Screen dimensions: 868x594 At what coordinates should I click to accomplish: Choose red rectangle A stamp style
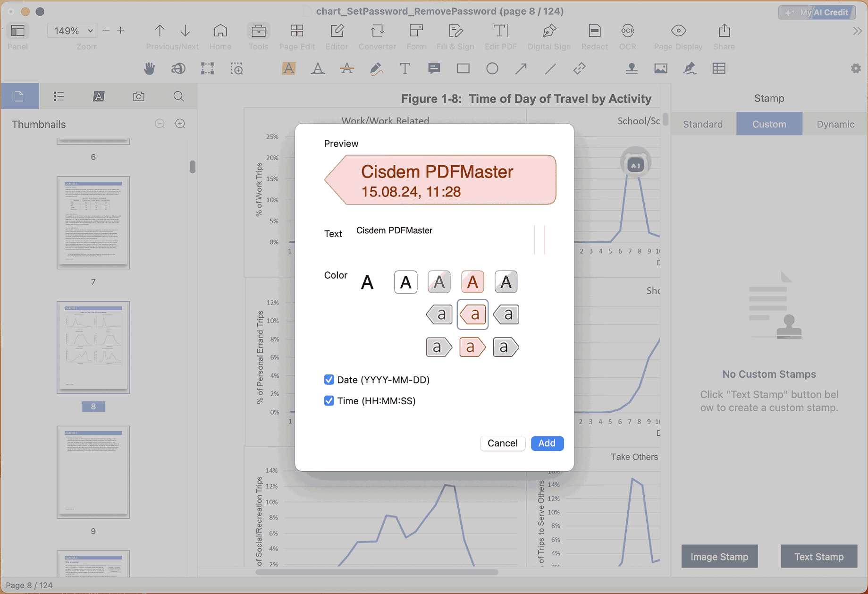coord(472,282)
